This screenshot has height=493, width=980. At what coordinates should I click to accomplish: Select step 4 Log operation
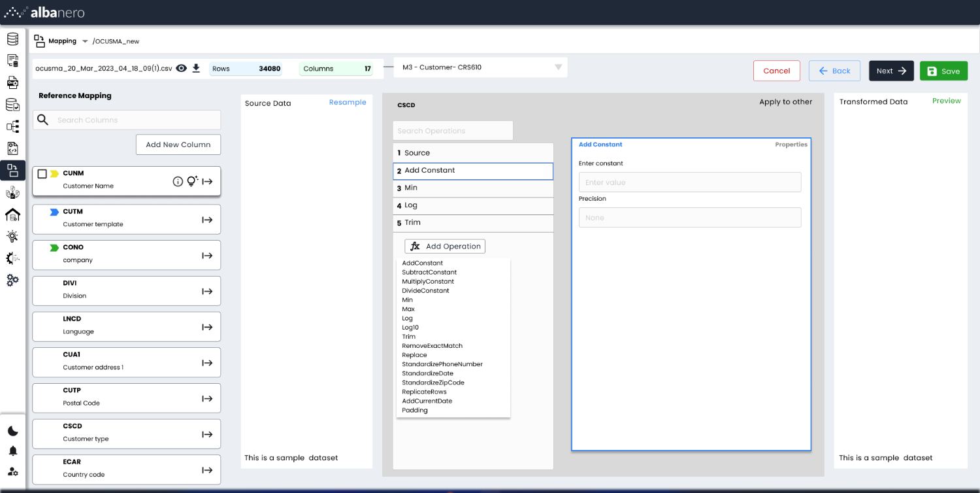(473, 205)
